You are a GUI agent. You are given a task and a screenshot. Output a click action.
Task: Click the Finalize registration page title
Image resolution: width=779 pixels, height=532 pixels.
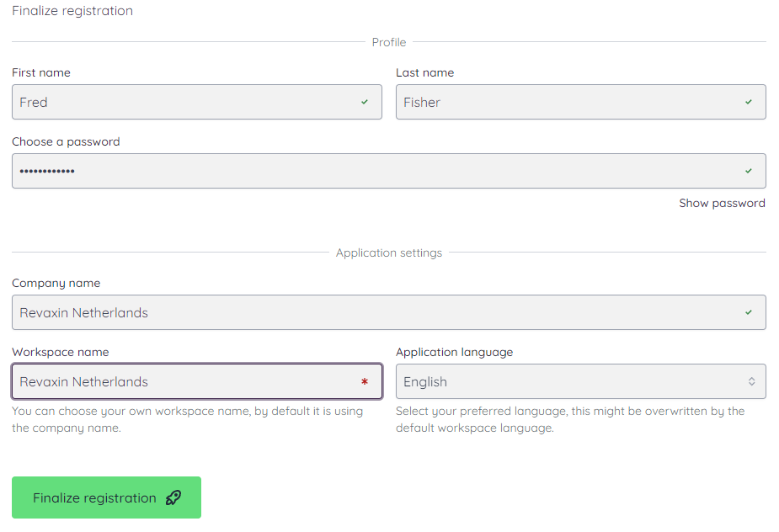[x=72, y=11]
